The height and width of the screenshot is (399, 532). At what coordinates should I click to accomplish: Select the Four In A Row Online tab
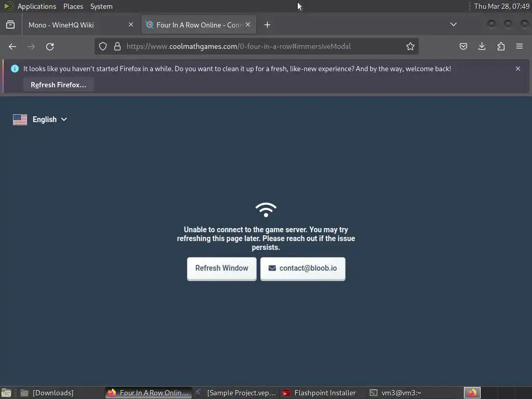[x=199, y=25]
